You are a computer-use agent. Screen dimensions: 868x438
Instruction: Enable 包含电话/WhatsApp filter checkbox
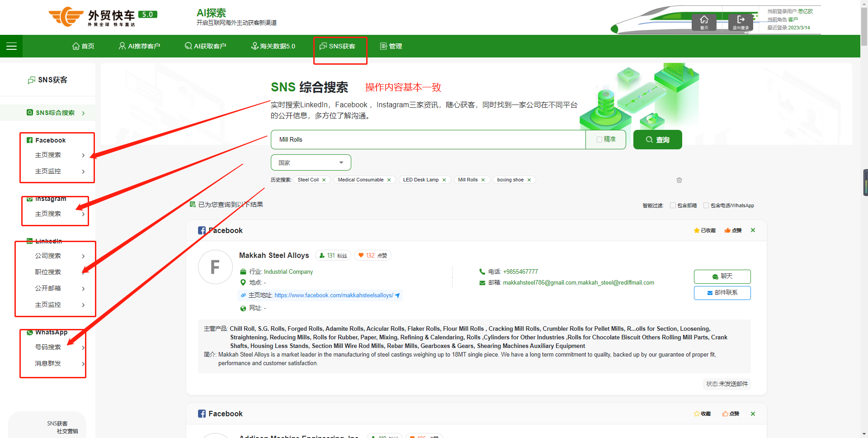(706, 205)
